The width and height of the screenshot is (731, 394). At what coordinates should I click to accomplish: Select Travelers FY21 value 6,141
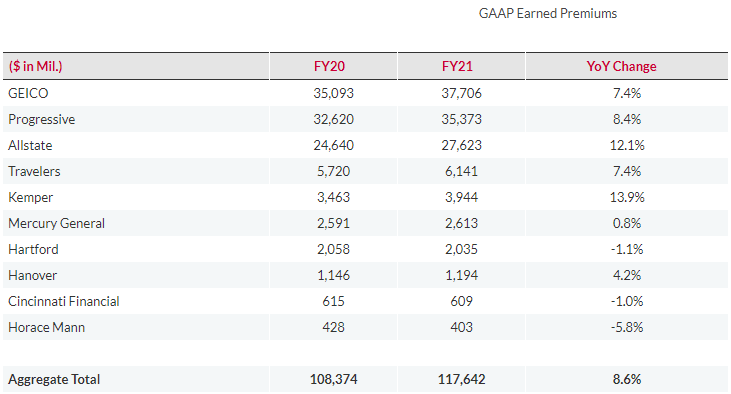click(x=461, y=172)
